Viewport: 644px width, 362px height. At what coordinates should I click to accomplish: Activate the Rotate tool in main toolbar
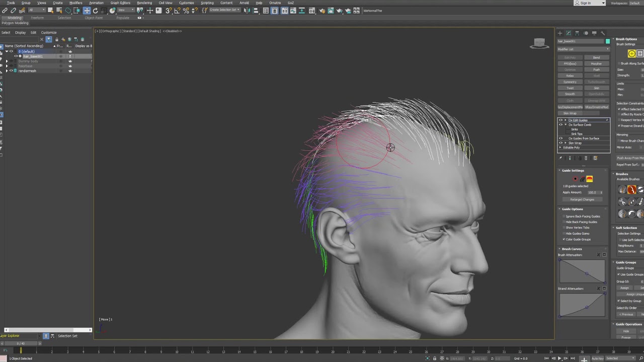pyautogui.click(x=95, y=11)
